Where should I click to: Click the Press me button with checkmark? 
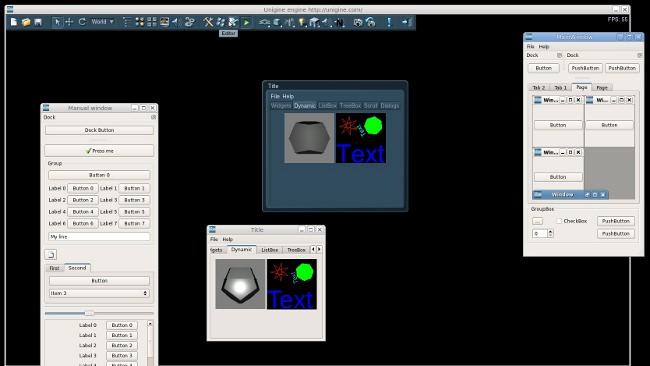tap(99, 150)
